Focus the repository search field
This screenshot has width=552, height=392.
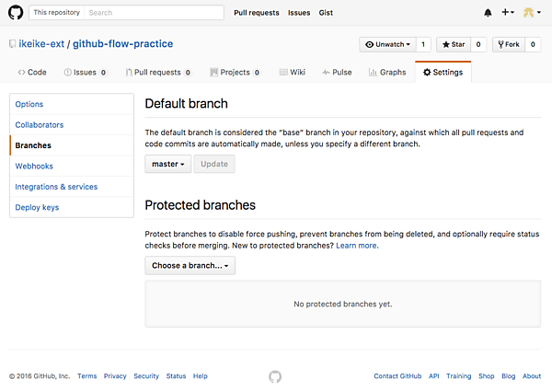154,13
